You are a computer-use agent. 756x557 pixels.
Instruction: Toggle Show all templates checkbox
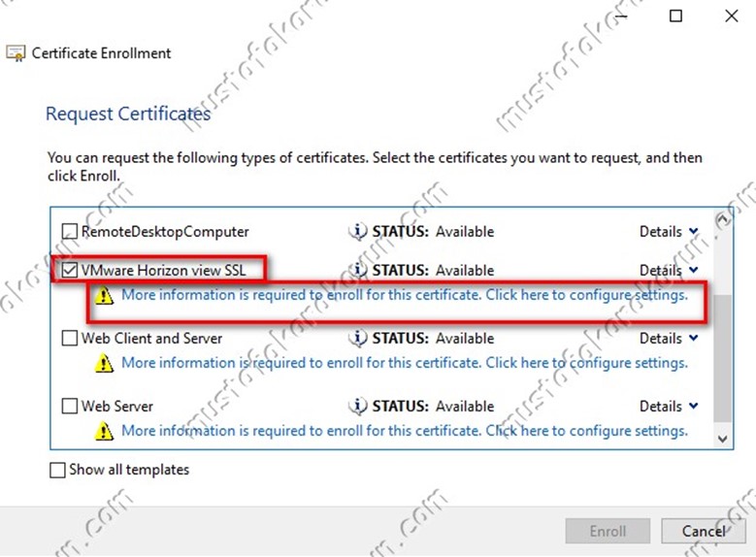(57, 471)
